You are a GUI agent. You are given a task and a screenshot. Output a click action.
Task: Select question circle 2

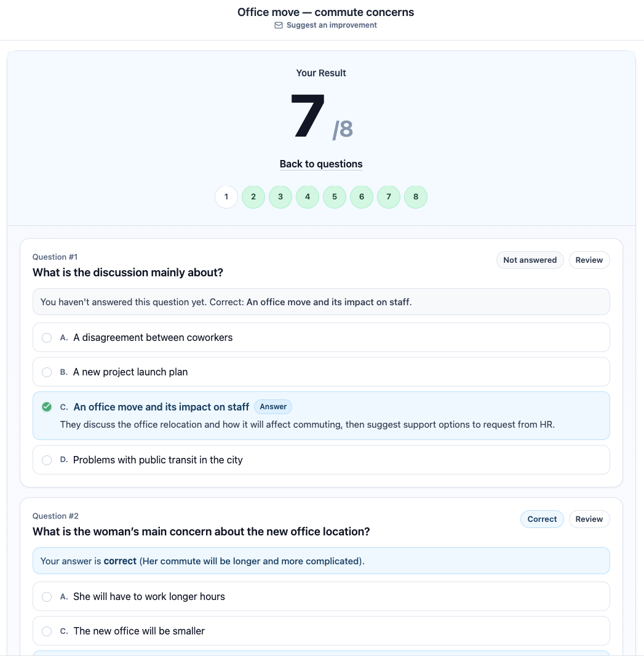click(x=253, y=196)
